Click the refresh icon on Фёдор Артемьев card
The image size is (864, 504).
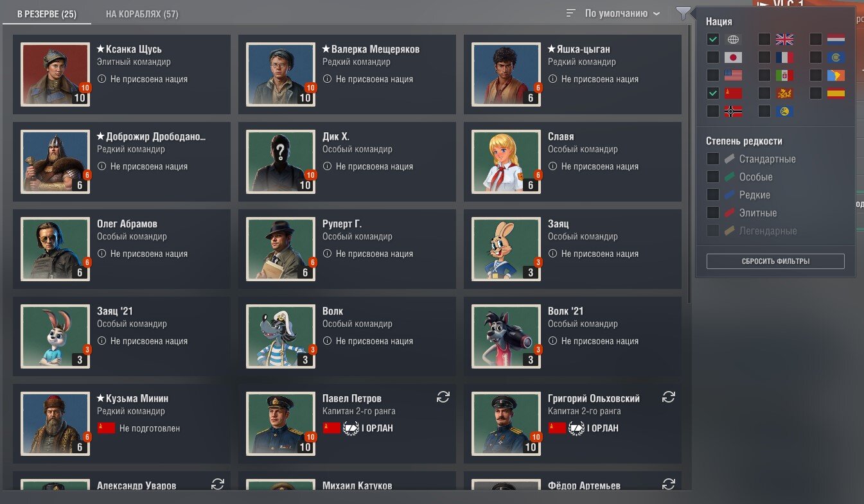coord(668,484)
